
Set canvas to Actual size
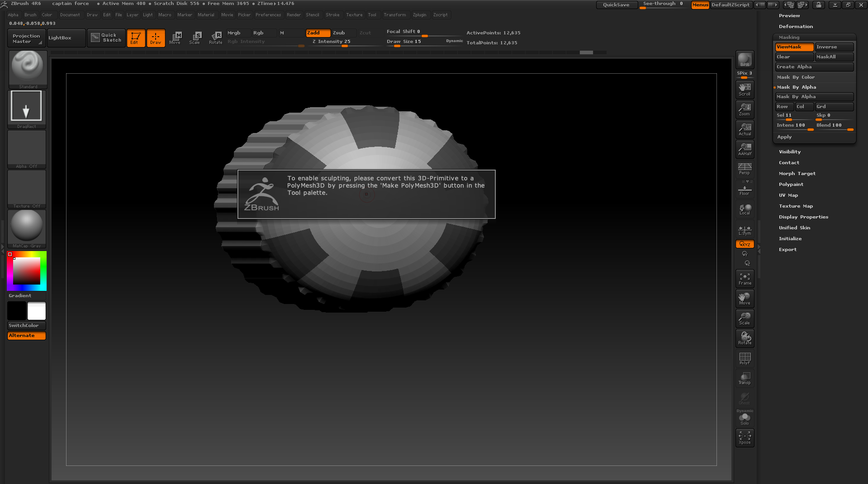[745, 129]
